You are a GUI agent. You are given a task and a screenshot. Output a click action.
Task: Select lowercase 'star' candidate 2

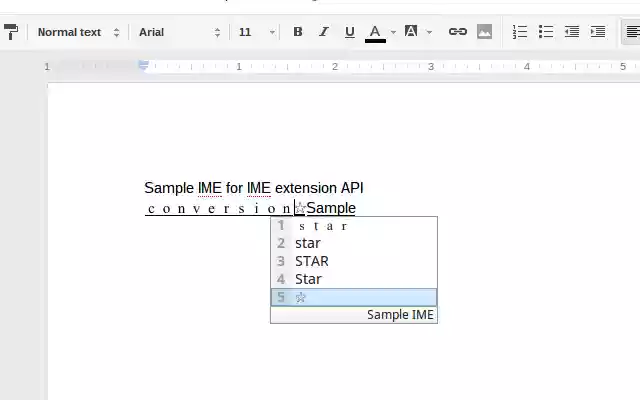[354, 243]
